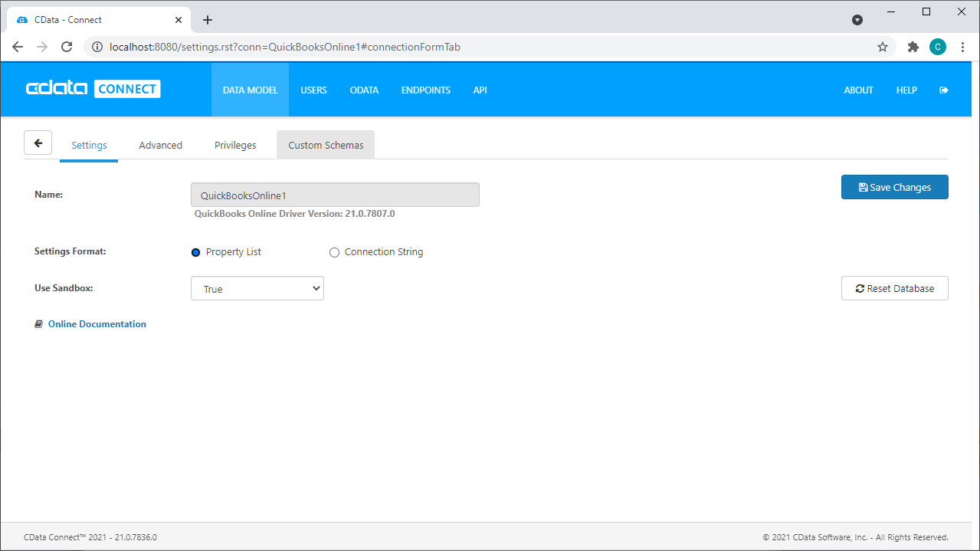Click the Reset Database button
Image resolution: width=980 pixels, height=551 pixels.
[x=894, y=288]
